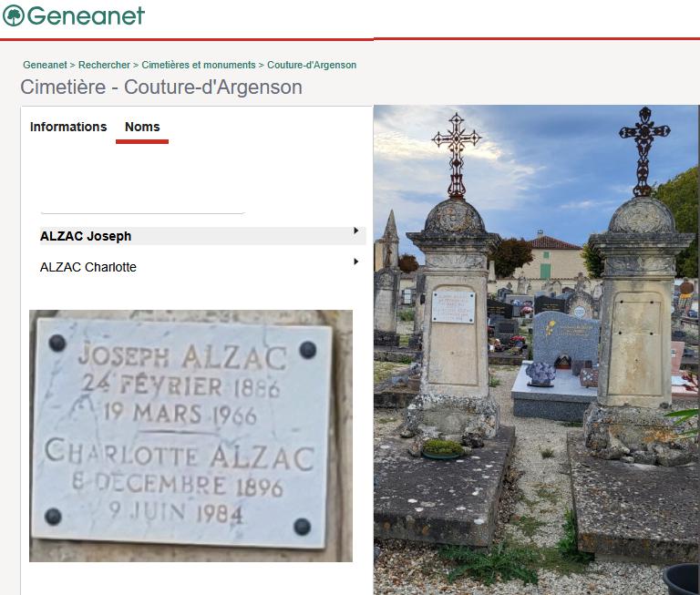Click Joseph Alzac name on plaque image
The image size is (700, 595).
coord(182,356)
